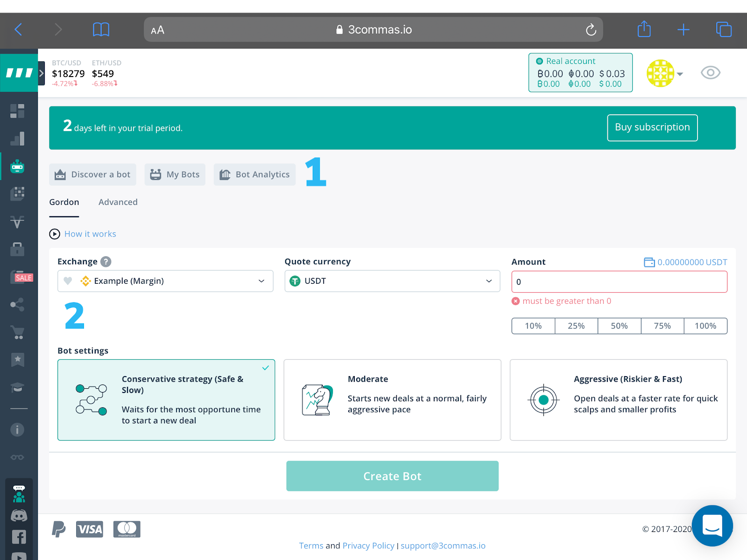747x560 pixels.
Task: Go back in Safari
Action: click(18, 30)
